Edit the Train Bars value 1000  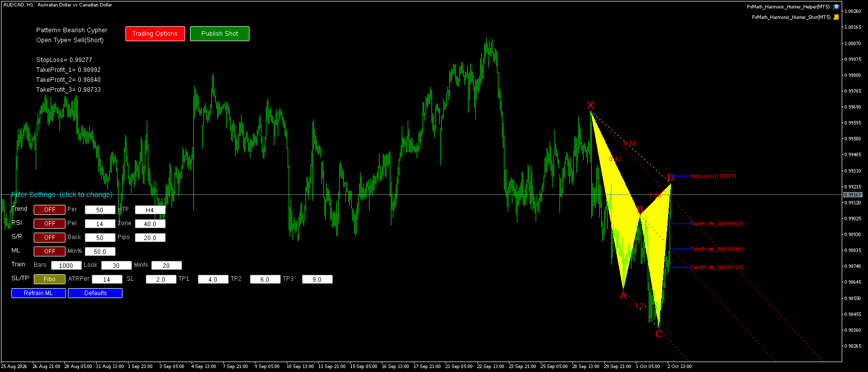pos(66,265)
